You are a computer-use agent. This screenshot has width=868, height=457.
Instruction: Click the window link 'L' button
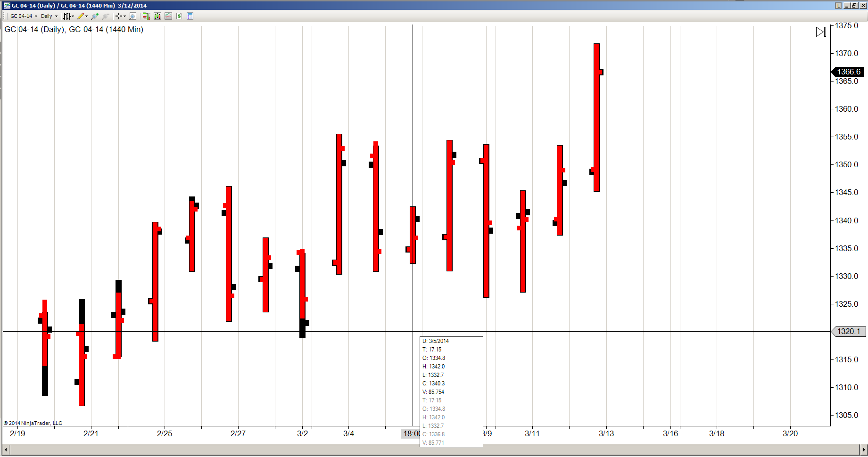point(838,6)
